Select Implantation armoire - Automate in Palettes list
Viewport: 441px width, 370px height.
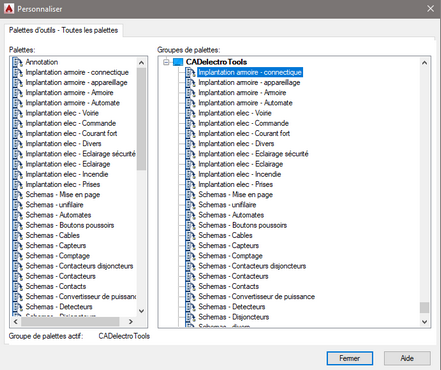(x=73, y=103)
